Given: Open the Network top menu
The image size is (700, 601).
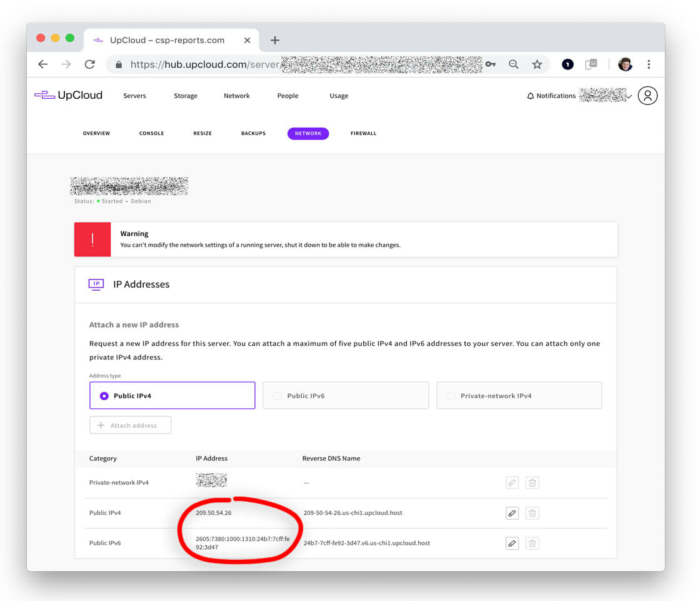Looking at the screenshot, I should [x=237, y=96].
